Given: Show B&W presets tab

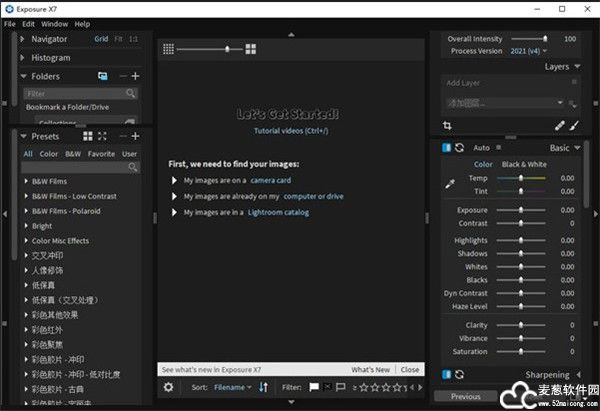Looking at the screenshot, I should pos(73,154).
